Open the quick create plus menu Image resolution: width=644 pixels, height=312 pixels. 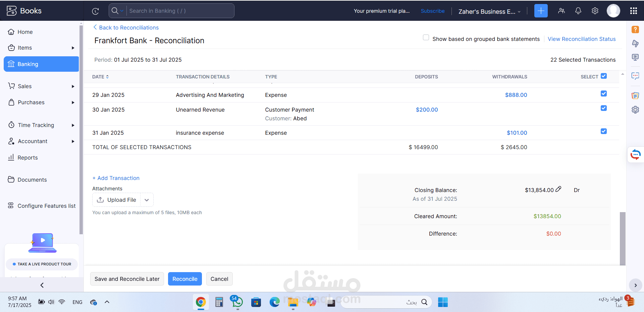coord(541,11)
